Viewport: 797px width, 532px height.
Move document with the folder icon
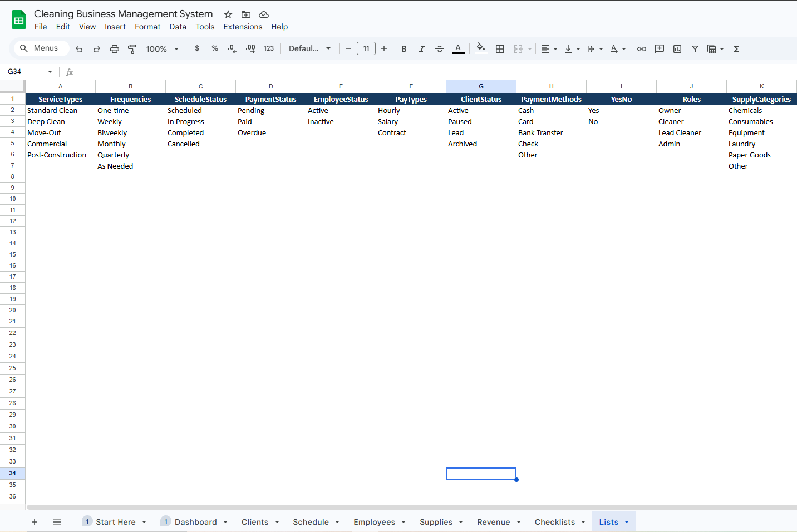point(246,14)
